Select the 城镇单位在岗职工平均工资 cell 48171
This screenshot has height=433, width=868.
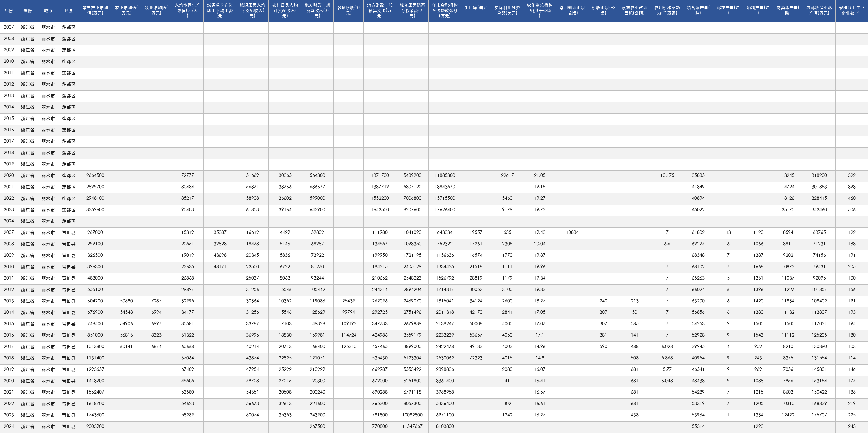click(220, 267)
